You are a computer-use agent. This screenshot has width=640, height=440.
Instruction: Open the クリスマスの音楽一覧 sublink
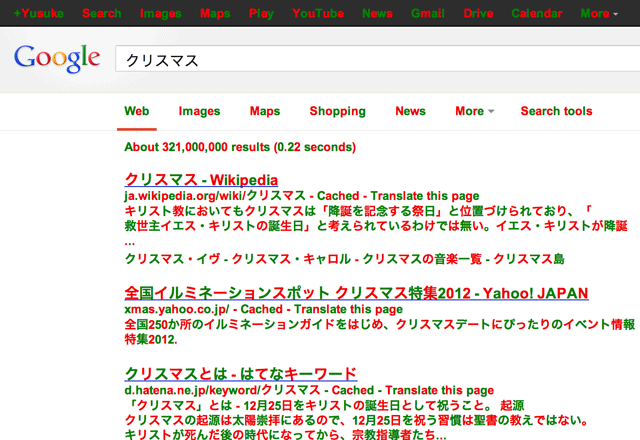[x=422, y=259]
